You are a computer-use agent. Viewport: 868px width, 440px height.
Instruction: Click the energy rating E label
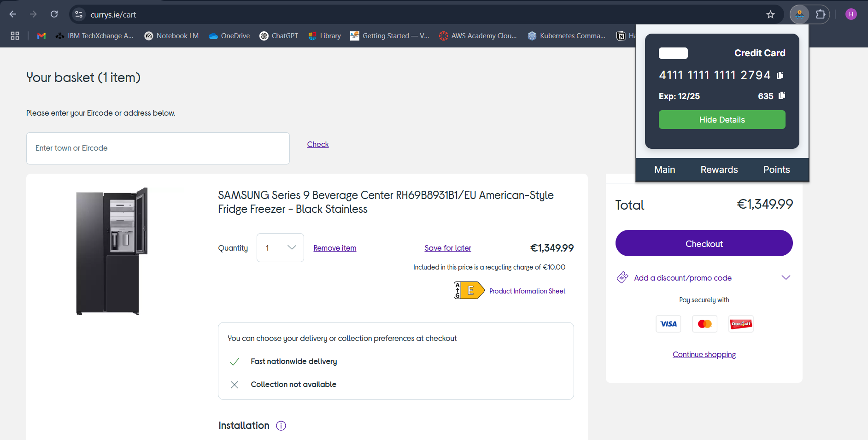point(469,290)
